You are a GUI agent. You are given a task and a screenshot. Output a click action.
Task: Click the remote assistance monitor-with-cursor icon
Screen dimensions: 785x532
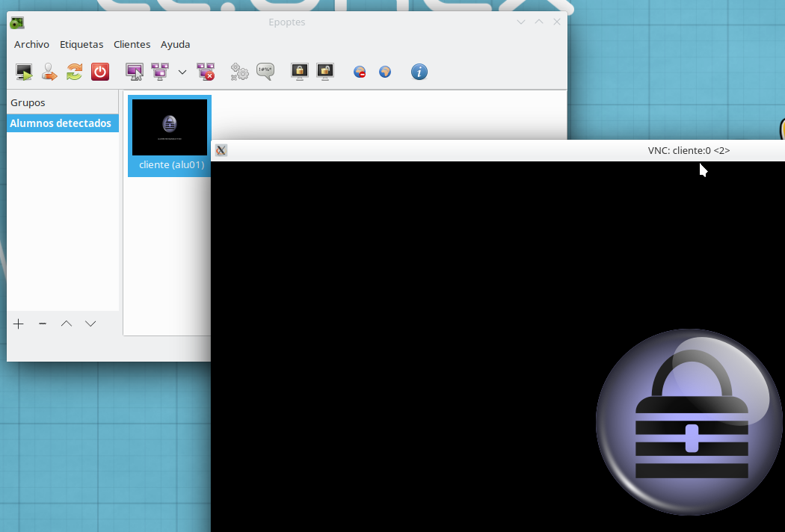pos(135,72)
